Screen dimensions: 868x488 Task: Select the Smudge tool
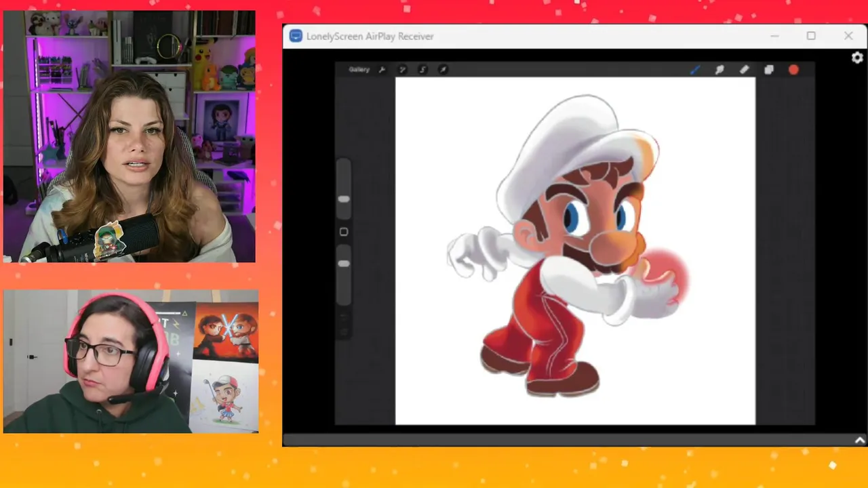coord(719,69)
